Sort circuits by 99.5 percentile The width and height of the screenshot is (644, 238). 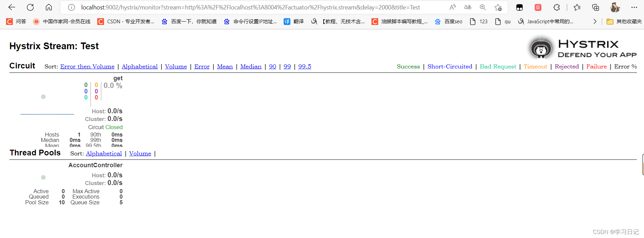coord(305,66)
